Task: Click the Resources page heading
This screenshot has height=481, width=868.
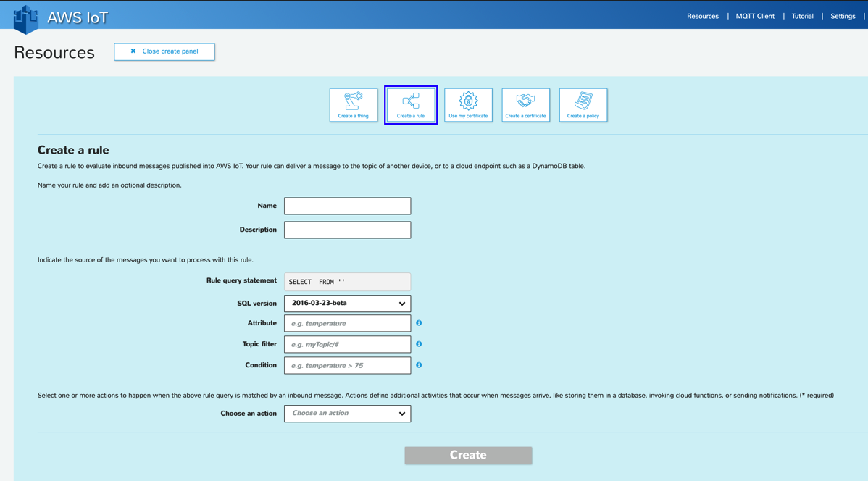Action: tap(54, 53)
